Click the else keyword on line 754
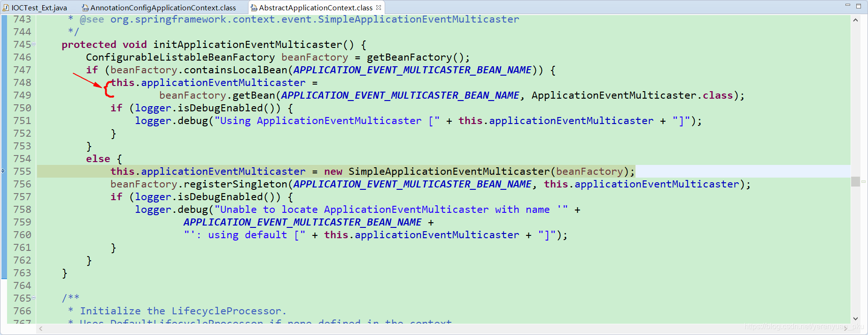The image size is (868, 335). tap(98, 159)
